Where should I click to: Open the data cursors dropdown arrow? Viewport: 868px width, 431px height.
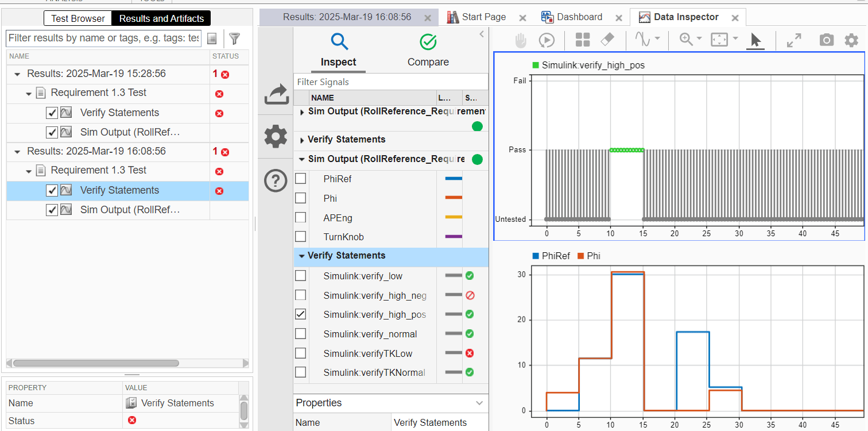point(657,39)
